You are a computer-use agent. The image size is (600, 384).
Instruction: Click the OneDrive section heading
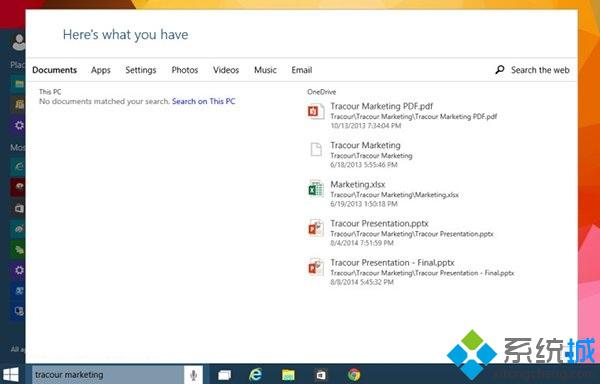[x=321, y=92]
